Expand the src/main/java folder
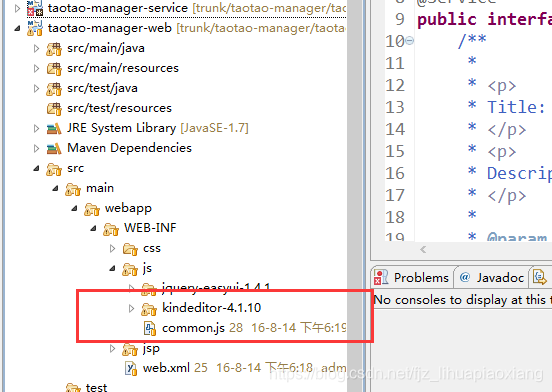Viewport: 552px width, 392px height. tap(36, 48)
